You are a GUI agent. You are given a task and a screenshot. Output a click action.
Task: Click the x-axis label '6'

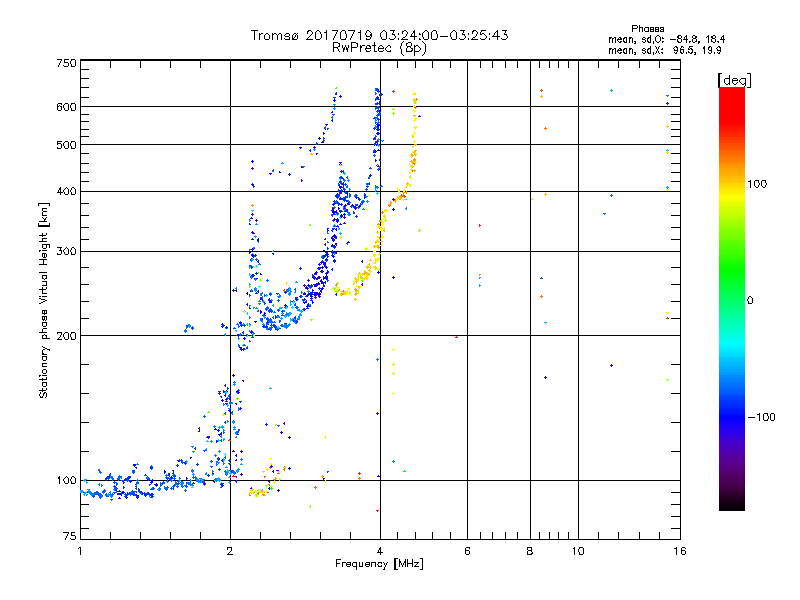[x=467, y=551]
